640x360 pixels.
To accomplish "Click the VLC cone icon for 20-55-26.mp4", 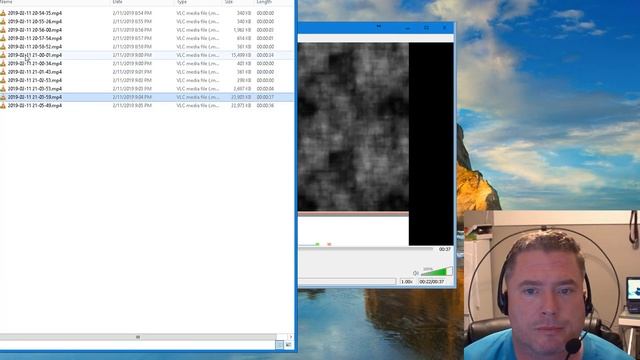I will click(3, 21).
